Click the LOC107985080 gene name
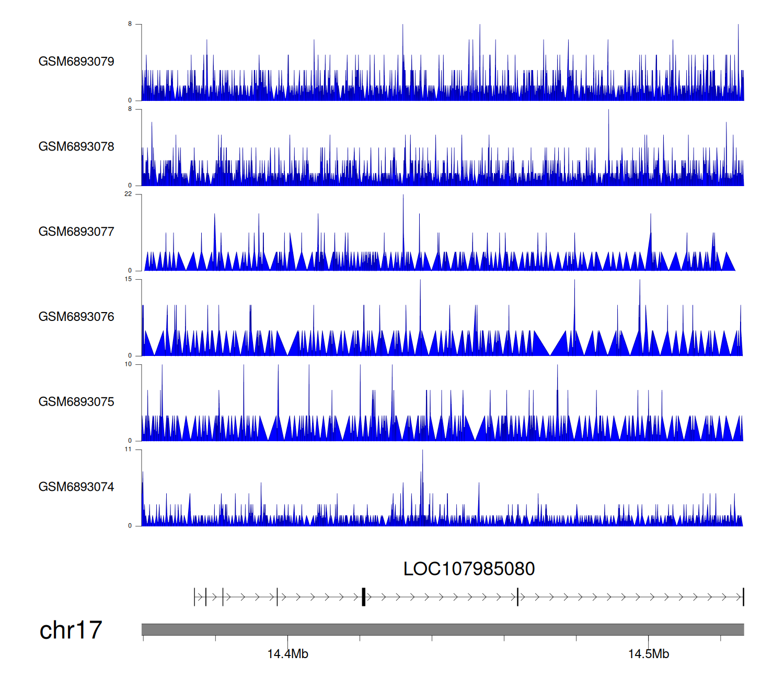 coord(469,569)
